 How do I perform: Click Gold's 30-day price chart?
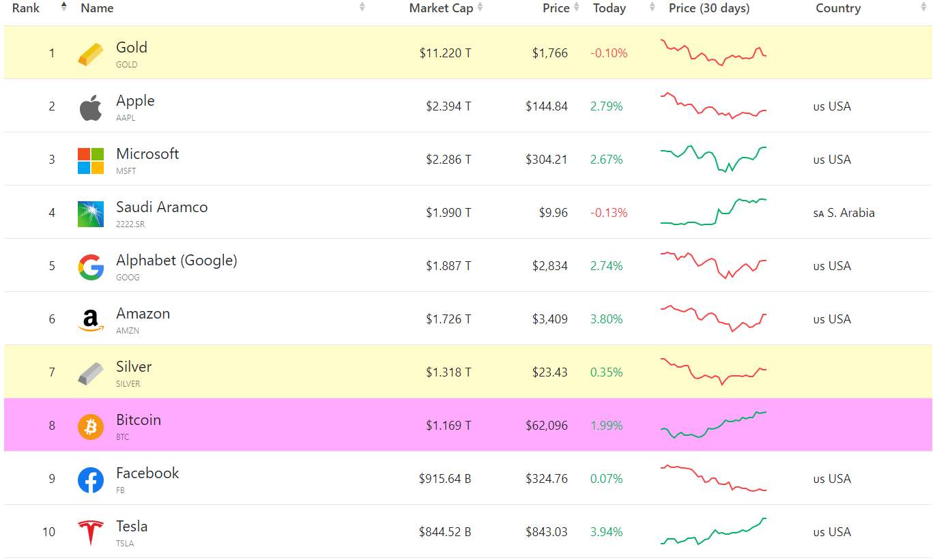[x=713, y=53]
